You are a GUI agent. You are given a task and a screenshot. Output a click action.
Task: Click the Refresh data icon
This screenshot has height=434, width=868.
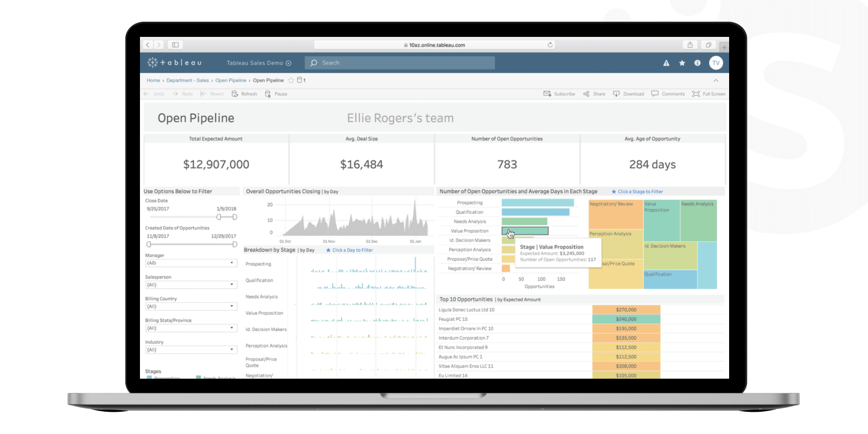(235, 94)
